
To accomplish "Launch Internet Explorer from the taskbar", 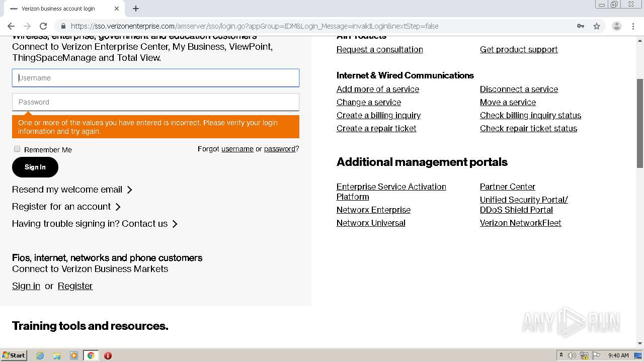I will 40,355.
